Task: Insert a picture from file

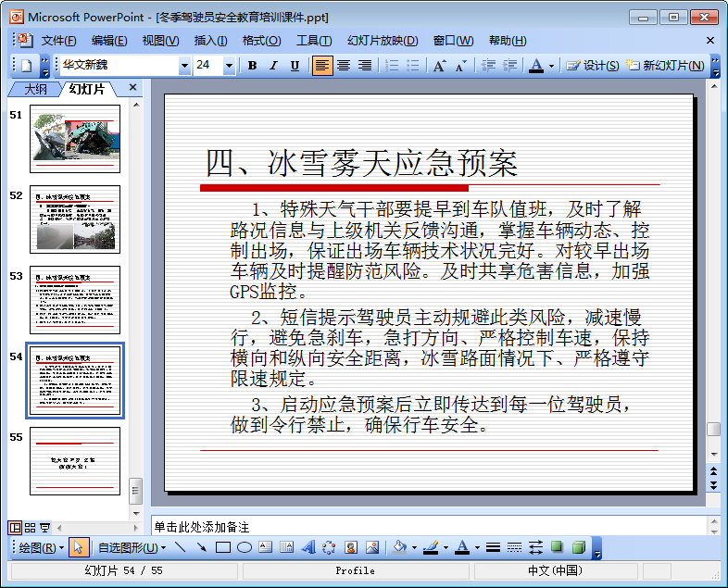Action: click(372, 547)
